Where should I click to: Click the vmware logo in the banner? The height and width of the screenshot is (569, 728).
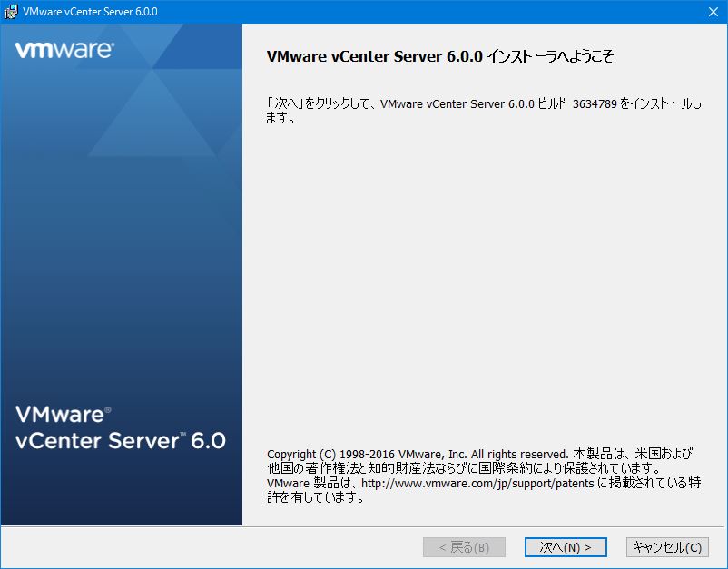[64, 50]
